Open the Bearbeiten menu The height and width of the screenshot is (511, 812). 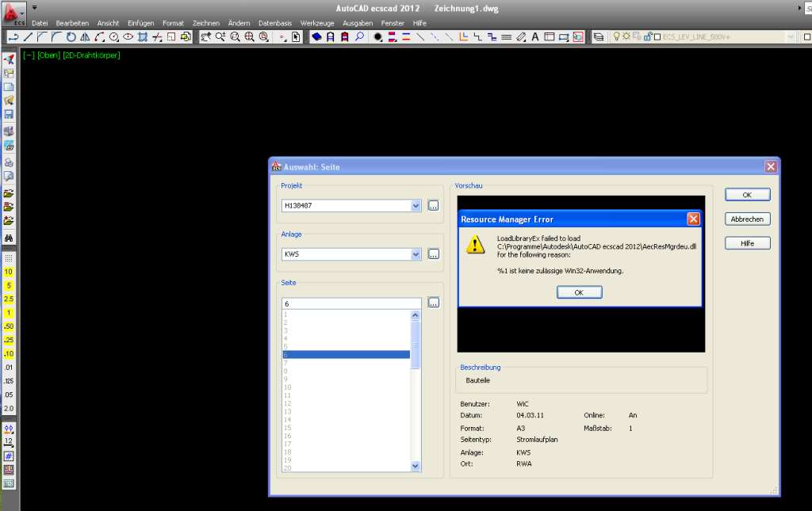[72, 23]
